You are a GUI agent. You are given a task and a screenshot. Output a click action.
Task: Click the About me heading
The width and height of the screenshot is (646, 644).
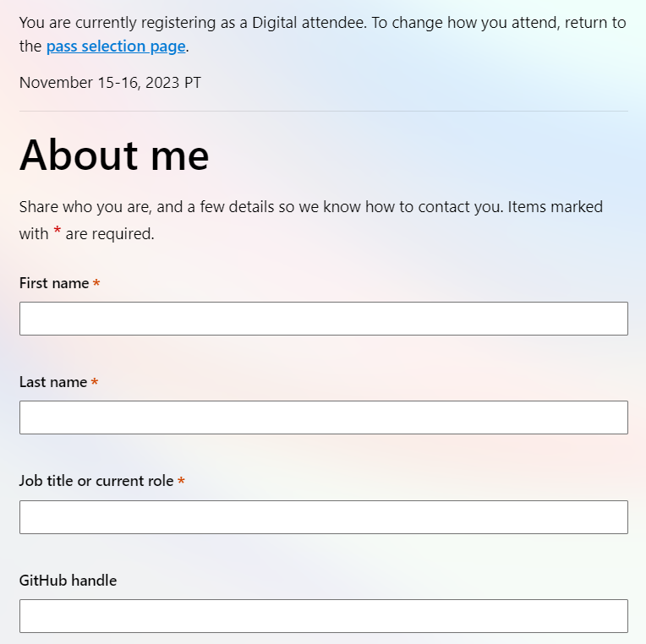pos(114,155)
